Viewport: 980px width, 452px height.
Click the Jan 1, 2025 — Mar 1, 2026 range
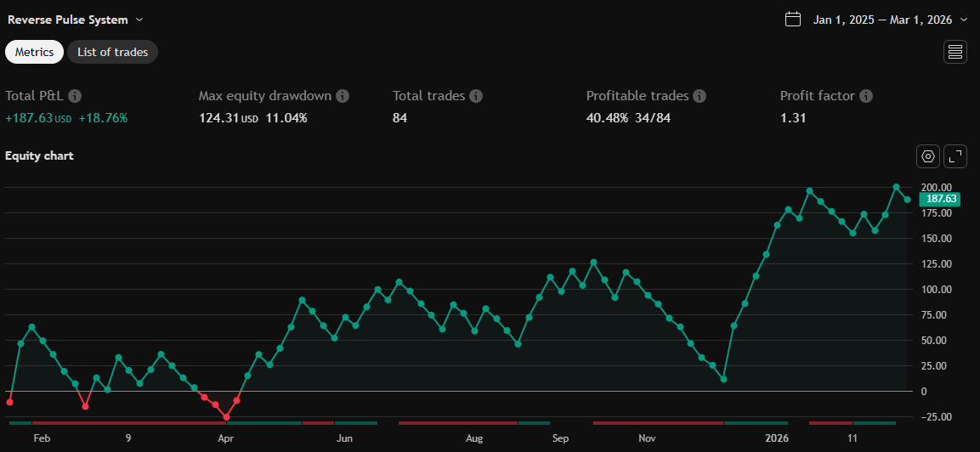(x=882, y=20)
